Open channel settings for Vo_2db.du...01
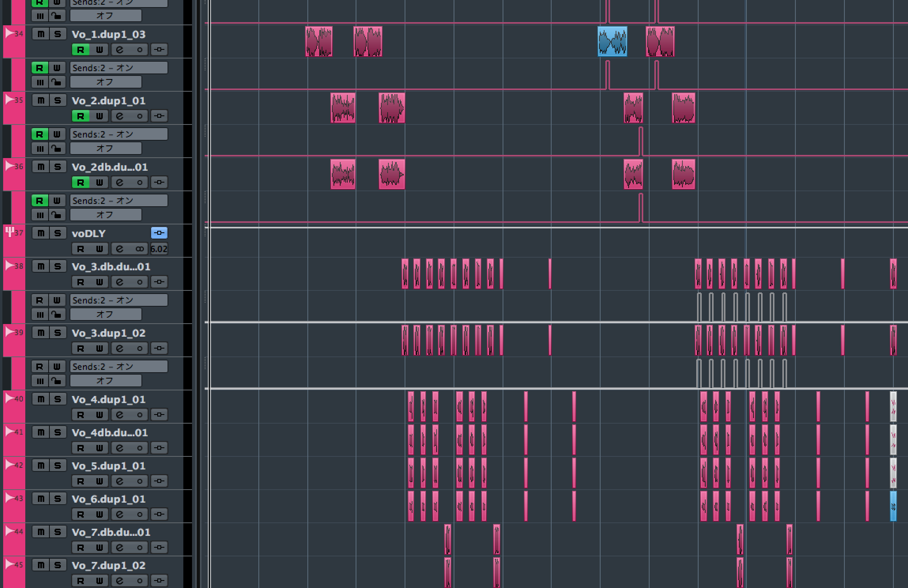908x588 pixels. coord(120,183)
